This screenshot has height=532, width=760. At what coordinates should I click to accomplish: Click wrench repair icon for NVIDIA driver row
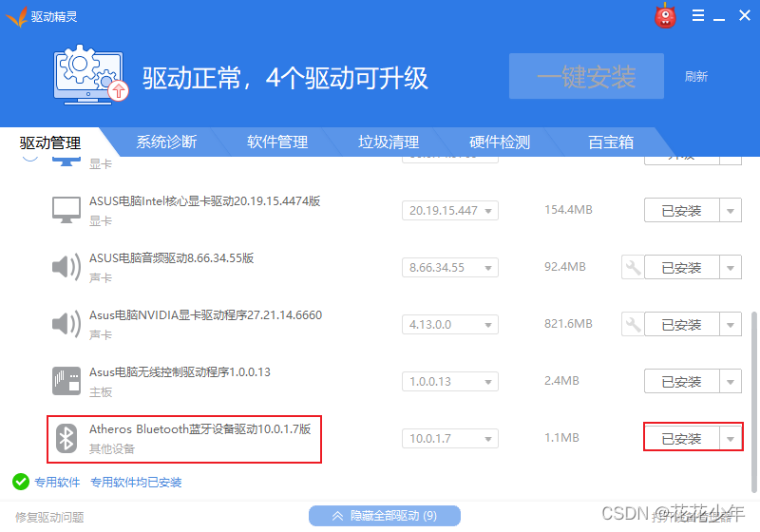(633, 324)
